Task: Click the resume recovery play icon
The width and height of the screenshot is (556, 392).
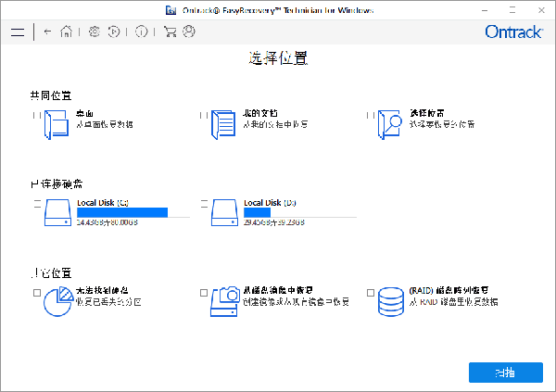Action: pyautogui.click(x=113, y=32)
